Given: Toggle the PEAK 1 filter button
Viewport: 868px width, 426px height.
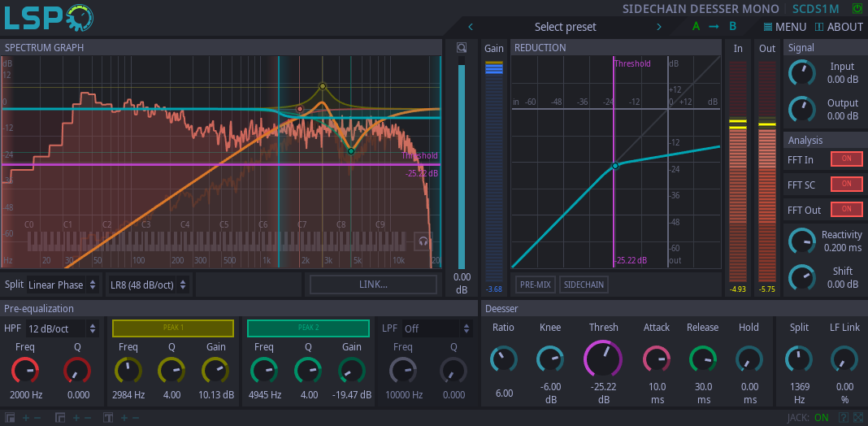Looking at the screenshot, I should [173, 328].
